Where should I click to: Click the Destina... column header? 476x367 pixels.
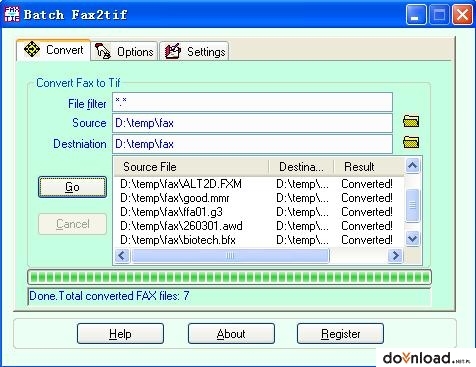pyautogui.click(x=301, y=167)
